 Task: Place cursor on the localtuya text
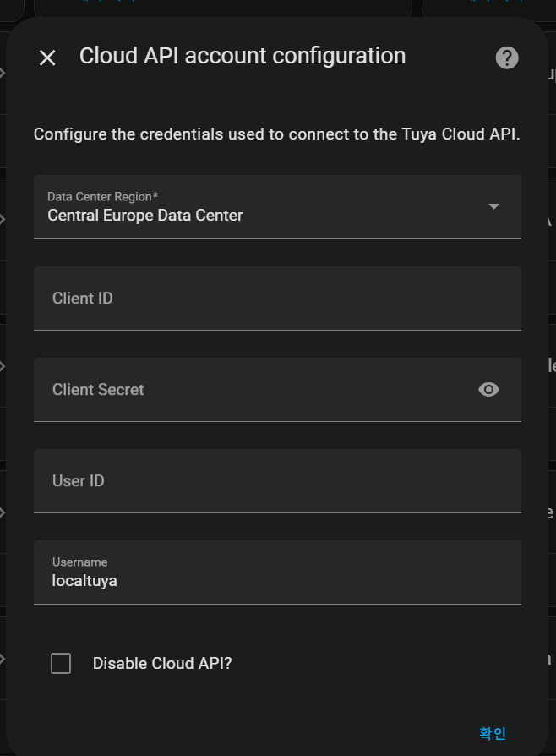(84, 581)
